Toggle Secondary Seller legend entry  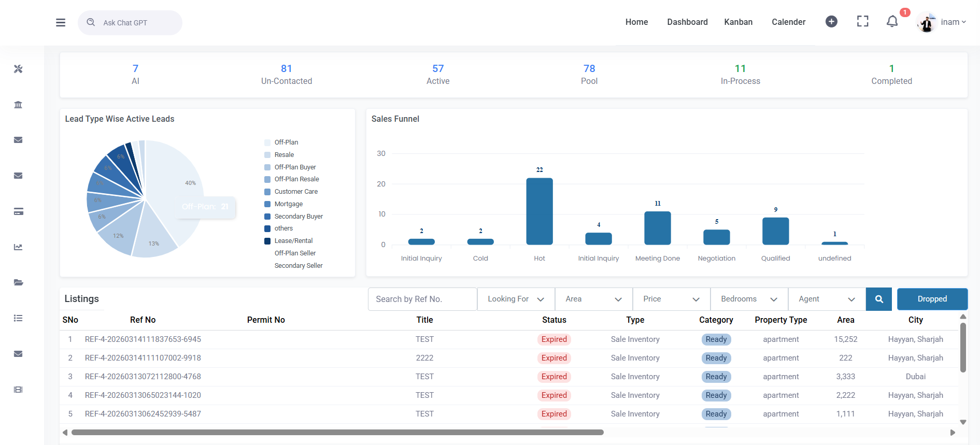click(x=299, y=266)
